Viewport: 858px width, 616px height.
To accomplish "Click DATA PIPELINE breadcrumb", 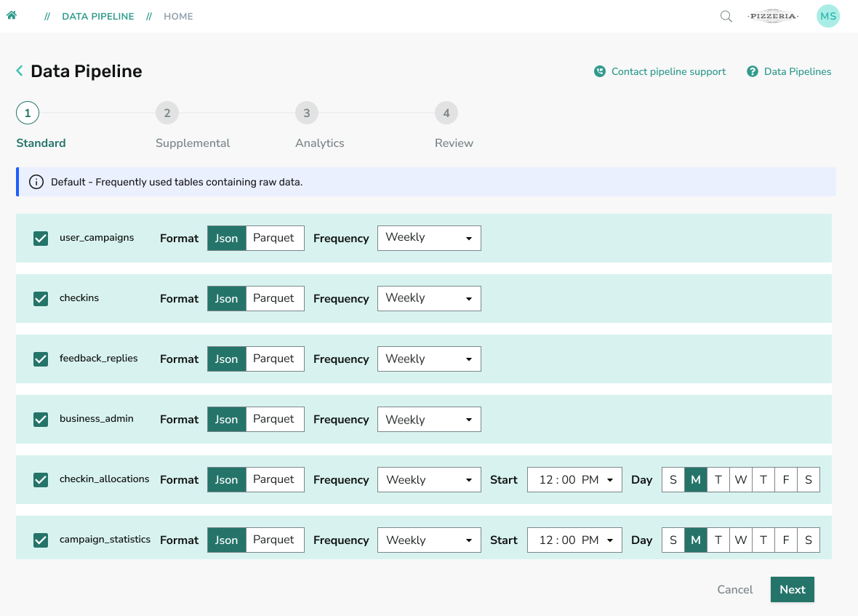I will [98, 17].
